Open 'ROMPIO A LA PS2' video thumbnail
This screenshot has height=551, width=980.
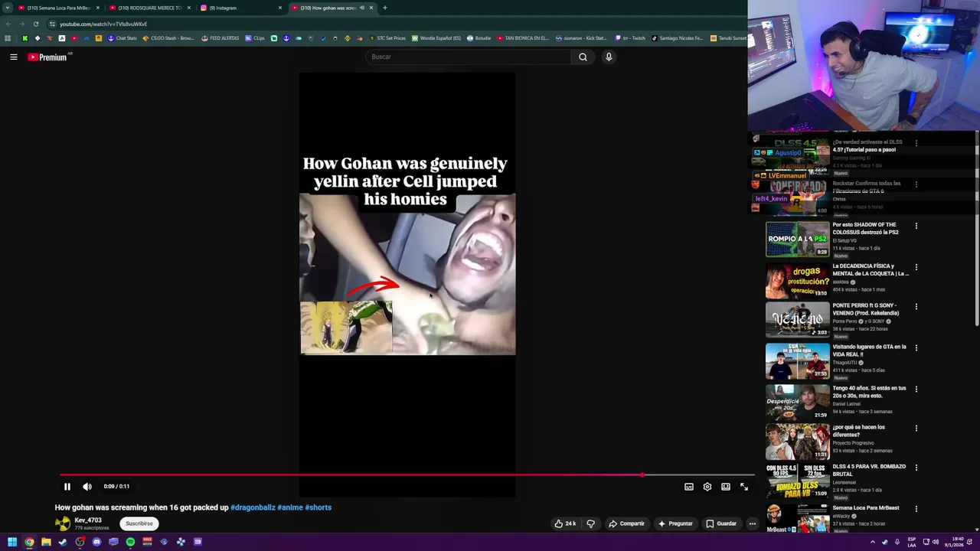coord(797,239)
